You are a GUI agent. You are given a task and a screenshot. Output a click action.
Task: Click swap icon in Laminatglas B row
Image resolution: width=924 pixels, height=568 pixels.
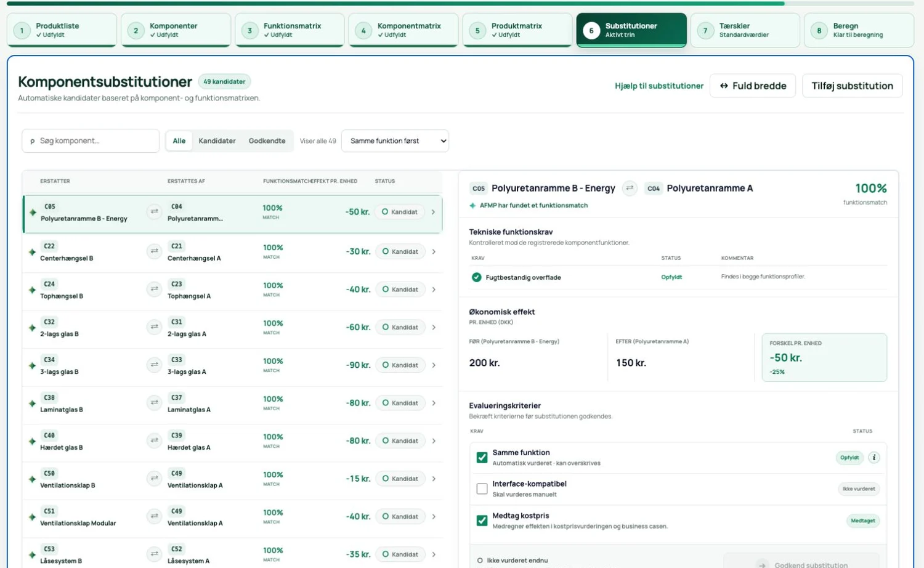pos(154,403)
